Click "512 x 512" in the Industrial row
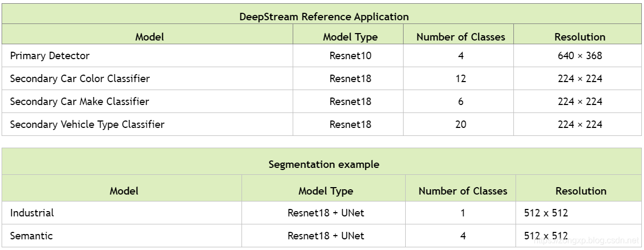644x250 pixels. pyautogui.click(x=546, y=213)
